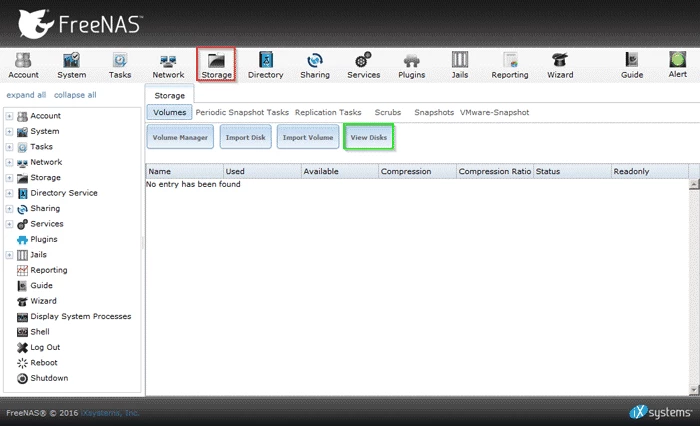Open the Volume Manager button
This screenshot has height=426, width=700.
click(x=180, y=138)
